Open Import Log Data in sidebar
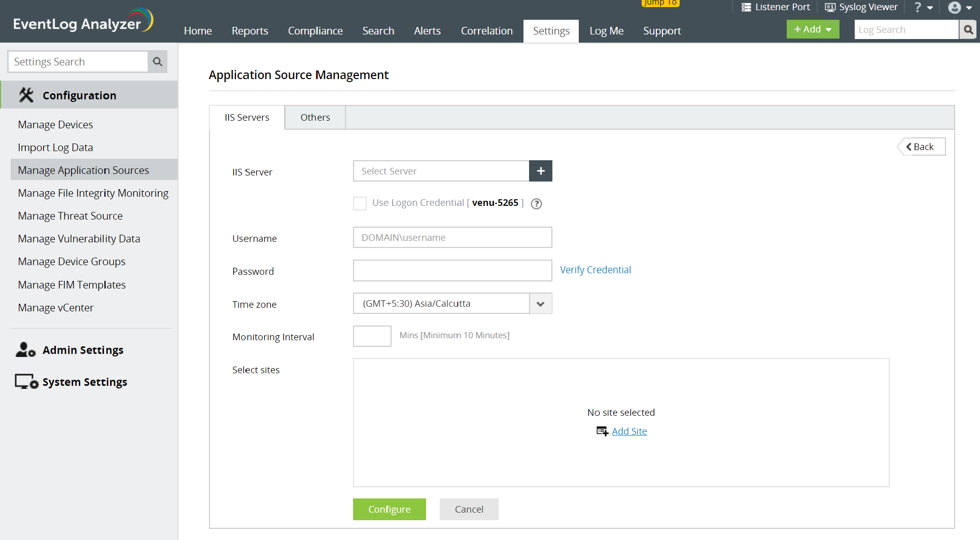The width and height of the screenshot is (980, 540). pos(55,148)
